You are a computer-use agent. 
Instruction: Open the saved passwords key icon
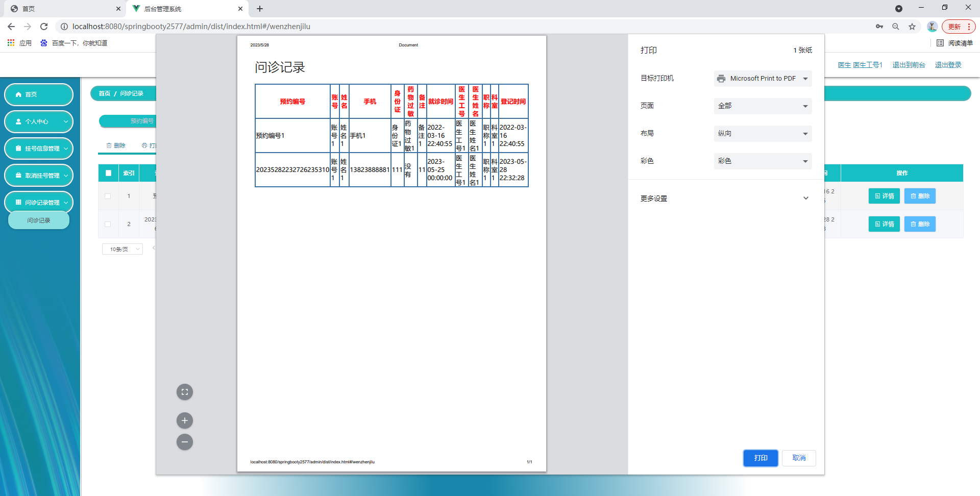click(879, 27)
